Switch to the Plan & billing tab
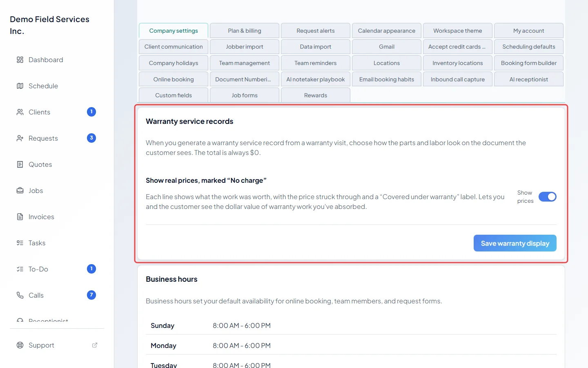The image size is (588, 368). click(245, 31)
